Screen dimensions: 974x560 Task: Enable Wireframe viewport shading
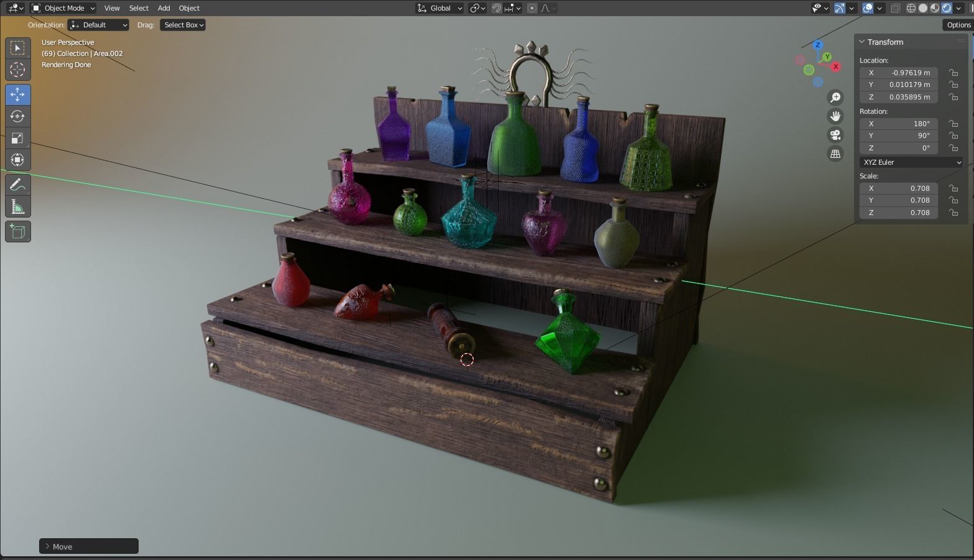coord(911,7)
